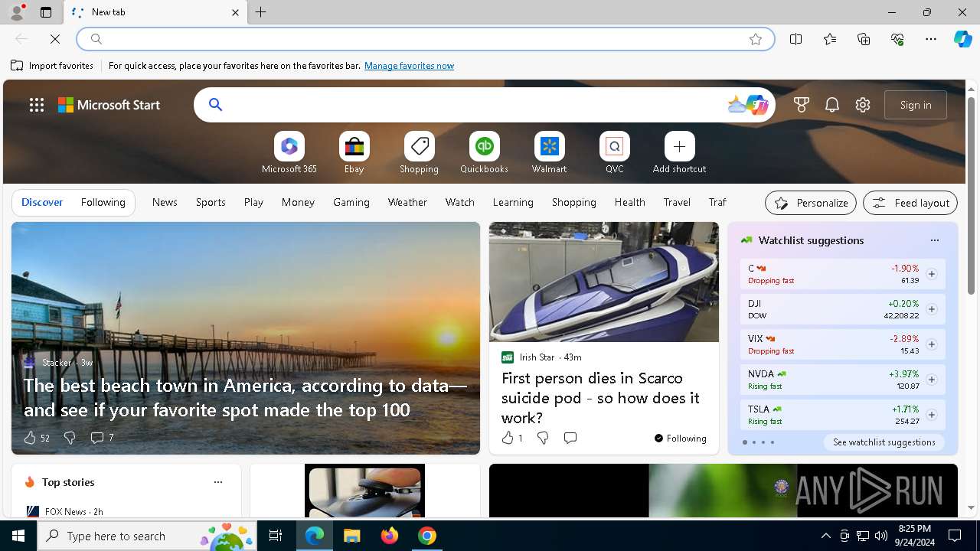Viewport: 980px width, 551px height.
Task: Switch to the Discover tab
Action: pos(42,202)
